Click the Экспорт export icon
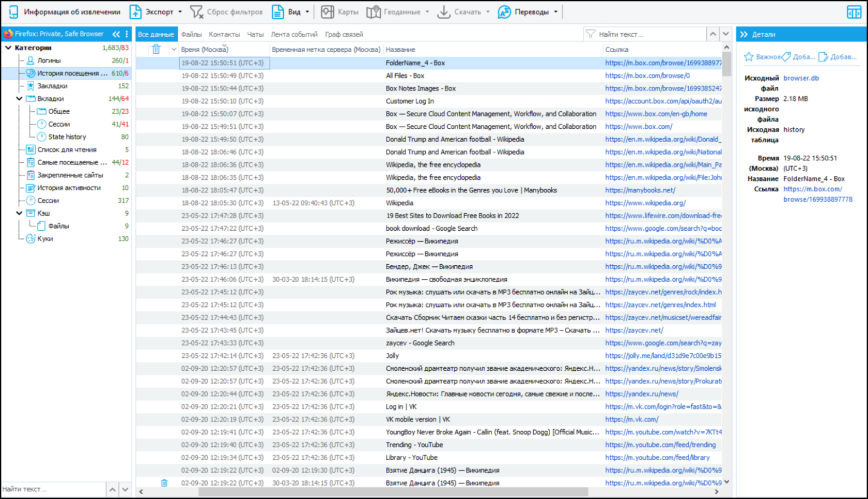Viewport: 868px width, 499px height. pyautogui.click(x=135, y=12)
